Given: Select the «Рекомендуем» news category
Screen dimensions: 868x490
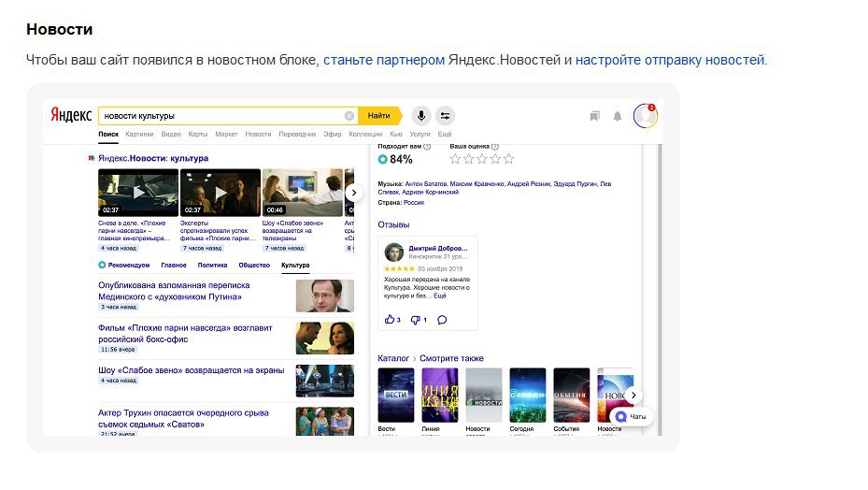Looking at the screenshot, I should click(124, 265).
